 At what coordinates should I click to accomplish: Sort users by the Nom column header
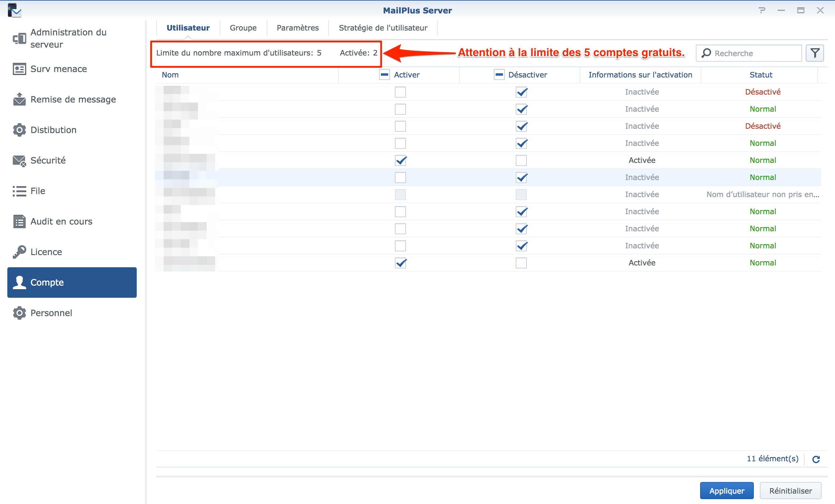click(x=170, y=75)
